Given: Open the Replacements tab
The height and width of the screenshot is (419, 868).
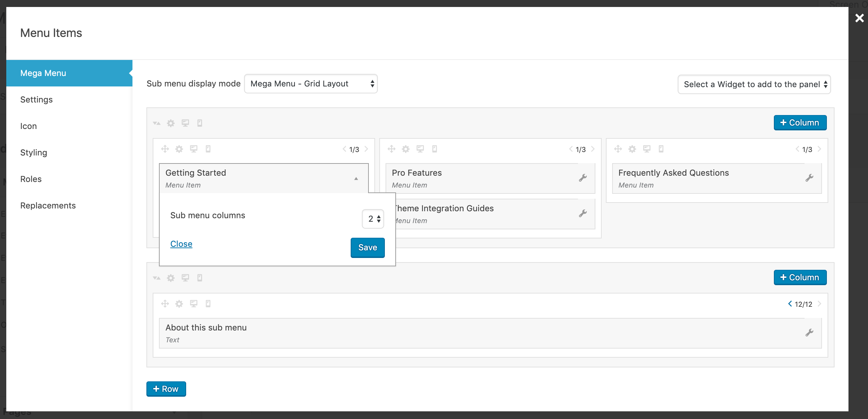Looking at the screenshot, I should click(x=48, y=206).
